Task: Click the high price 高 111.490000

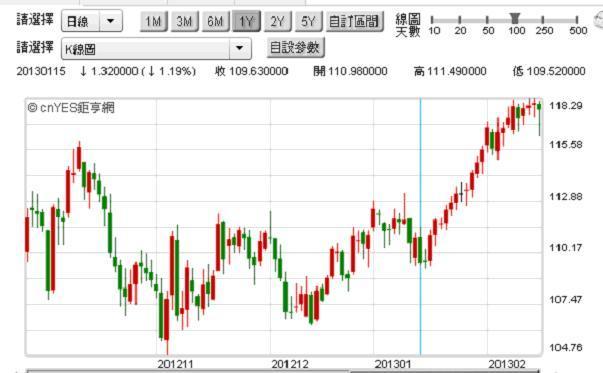Action: pyautogui.click(x=450, y=71)
